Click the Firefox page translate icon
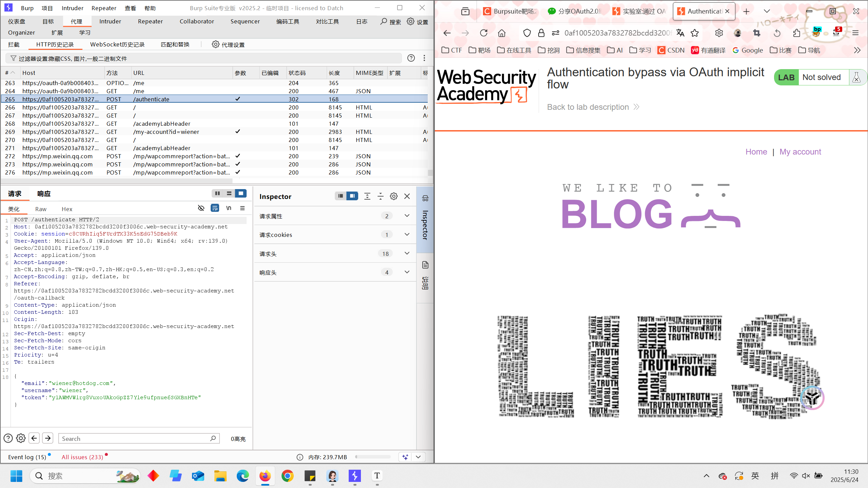This screenshot has height=488, width=868. coord(680,33)
